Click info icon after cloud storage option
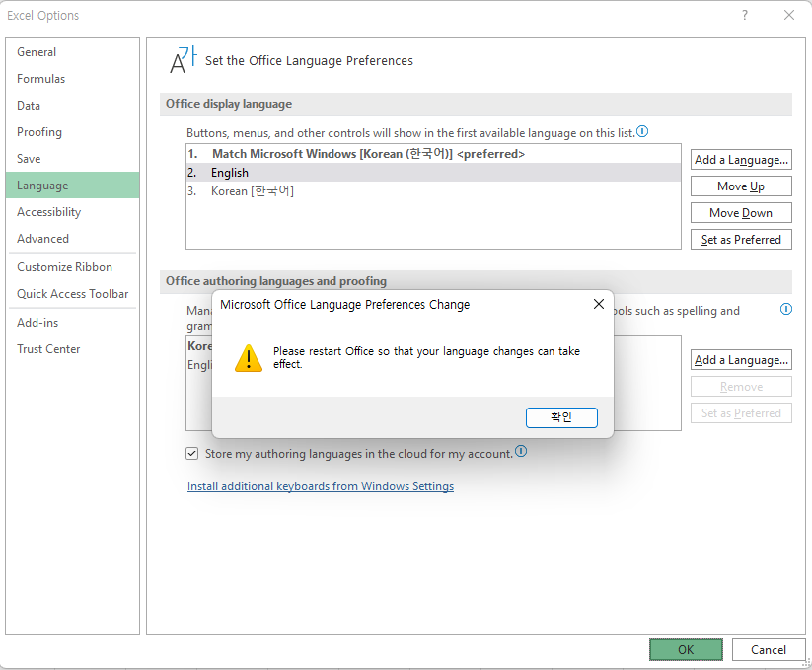 (521, 451)
